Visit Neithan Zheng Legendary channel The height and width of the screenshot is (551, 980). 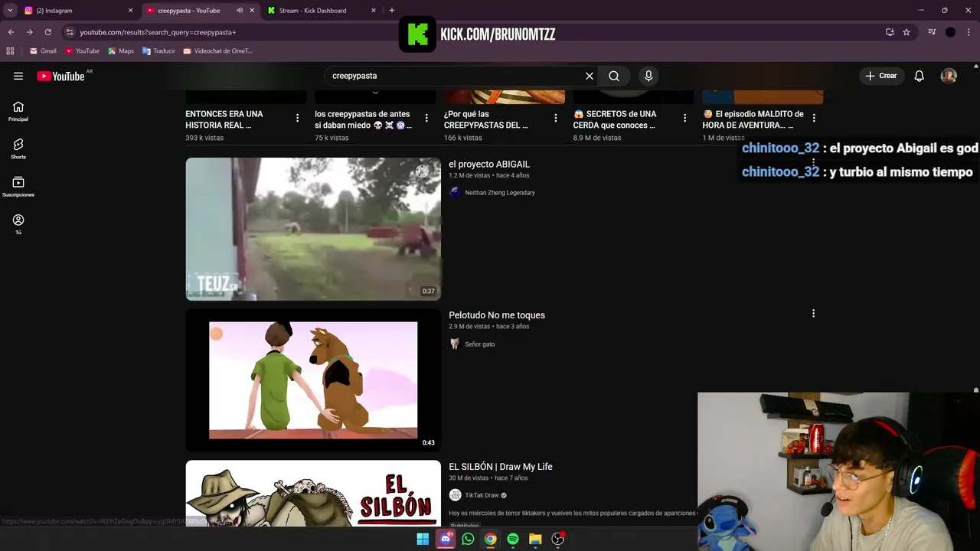pyautogui.click(x=500, y=193)
